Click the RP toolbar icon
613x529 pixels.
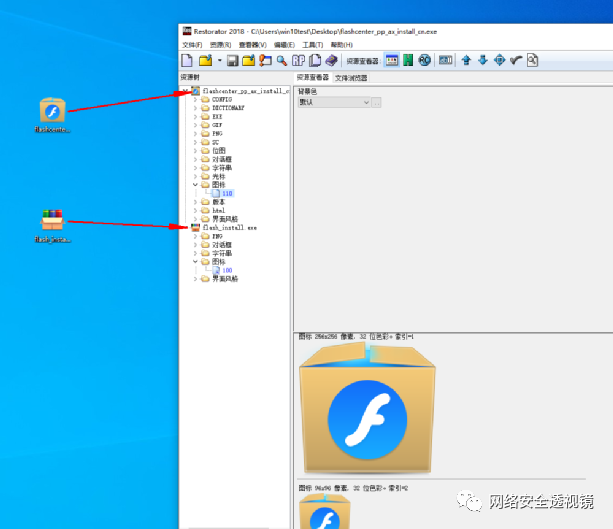298,61
